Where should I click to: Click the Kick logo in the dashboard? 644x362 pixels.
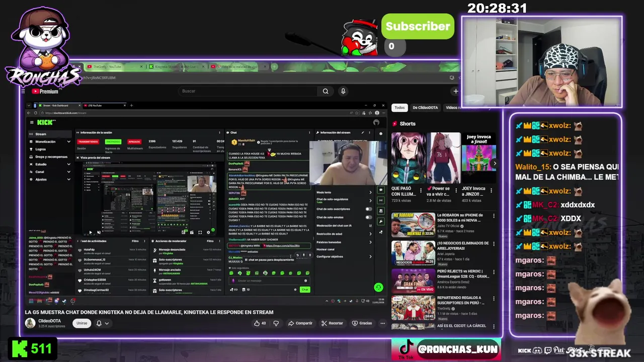[46, 122]
